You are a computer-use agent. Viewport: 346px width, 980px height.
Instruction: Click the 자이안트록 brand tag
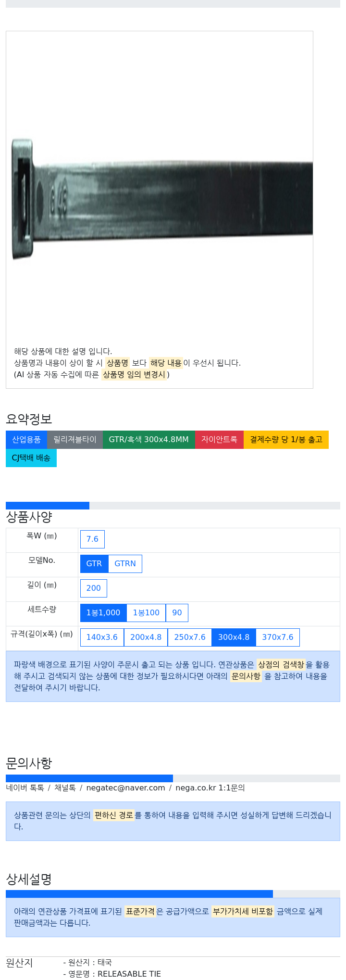pyautogui.click(x=219, y=440)
